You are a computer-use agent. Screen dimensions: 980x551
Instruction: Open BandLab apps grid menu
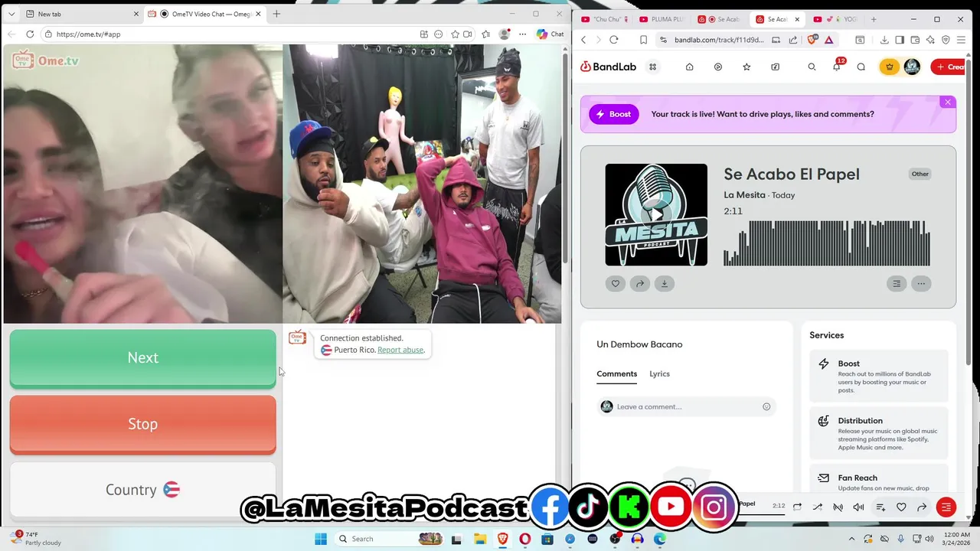click(652, 67)
